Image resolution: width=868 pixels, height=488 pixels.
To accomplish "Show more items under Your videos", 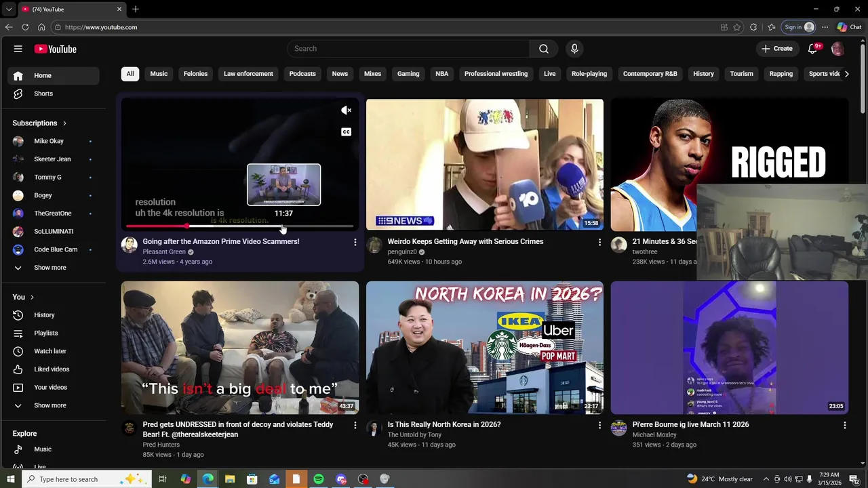I will 54,405.
